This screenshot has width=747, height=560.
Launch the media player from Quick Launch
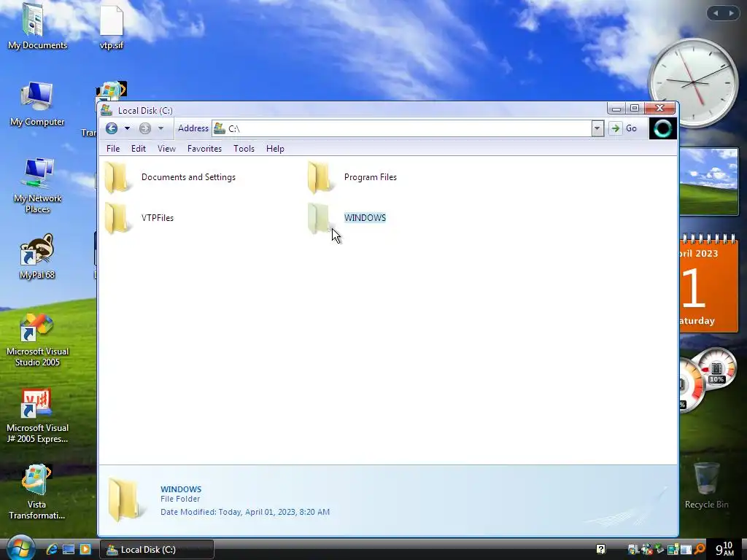pos(85,550)
